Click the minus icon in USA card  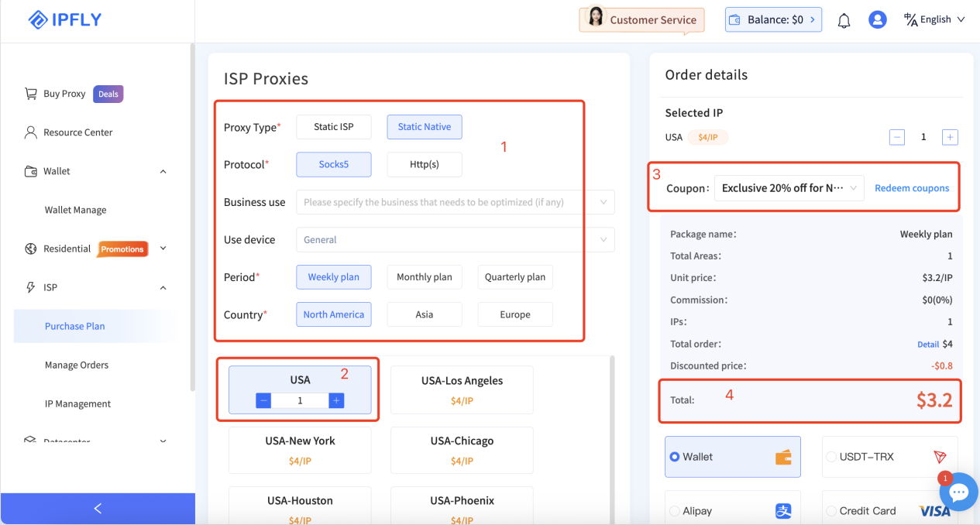coord(263,400)
